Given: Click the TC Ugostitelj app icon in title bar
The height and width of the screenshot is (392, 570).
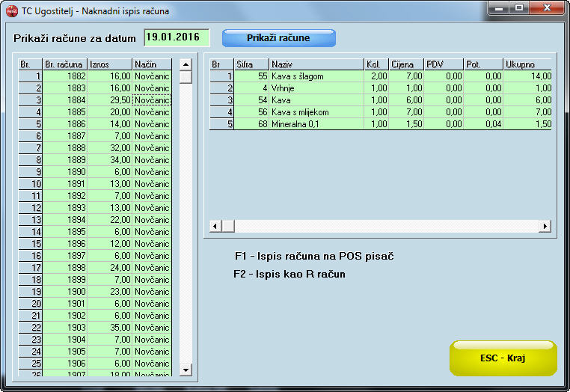Looking at the screenshot, I should [11, 11].
